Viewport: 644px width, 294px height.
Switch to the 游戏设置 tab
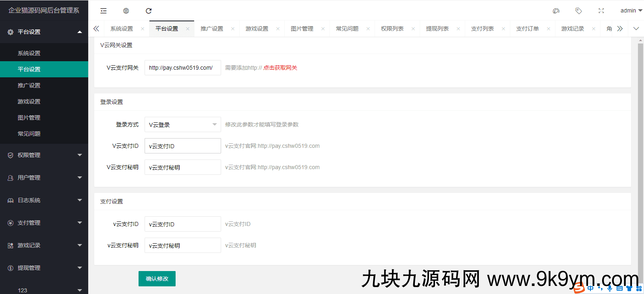tap(257, 29)
